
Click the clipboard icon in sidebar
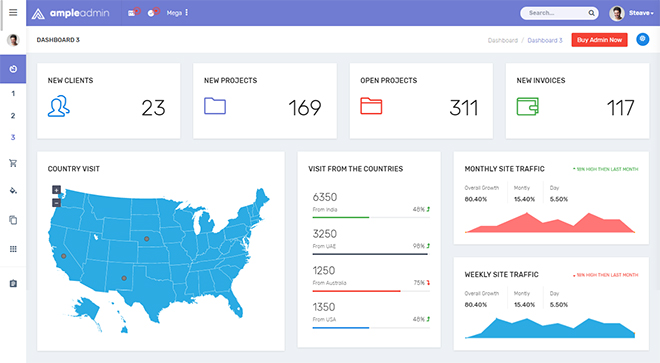point(13,283)
